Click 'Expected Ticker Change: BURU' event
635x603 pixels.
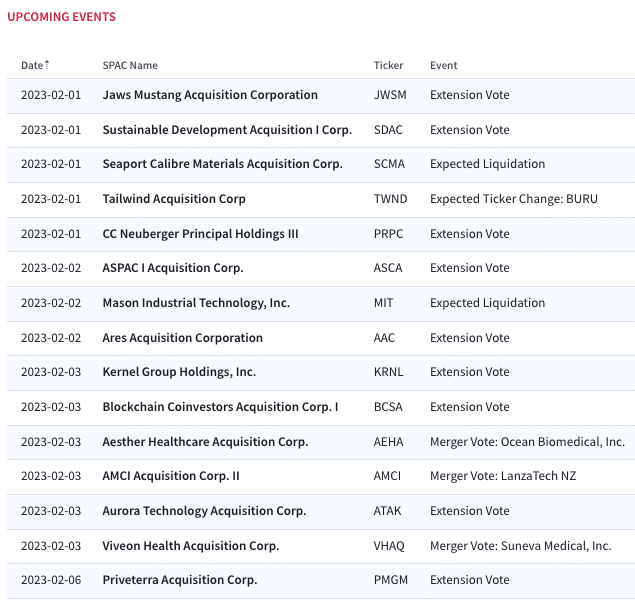pos(514,199)
